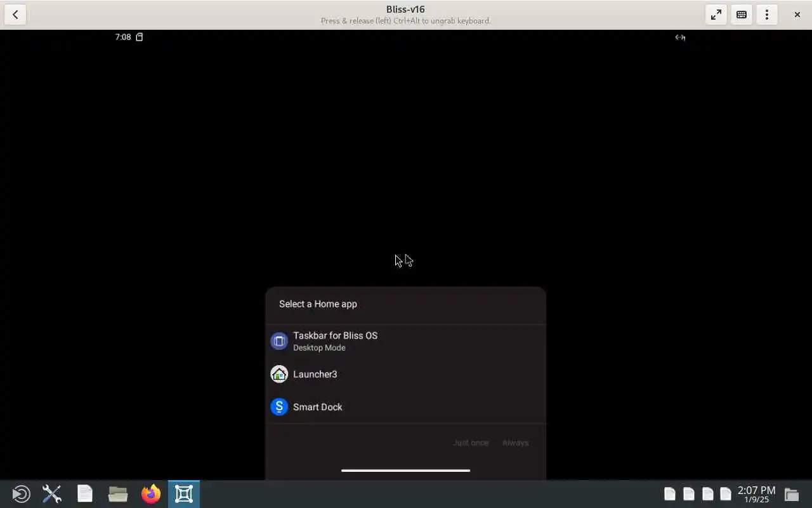Viewport: 812px width, 508px height.
Task: Go back with the Boxes back arrow
Action: 15,15
